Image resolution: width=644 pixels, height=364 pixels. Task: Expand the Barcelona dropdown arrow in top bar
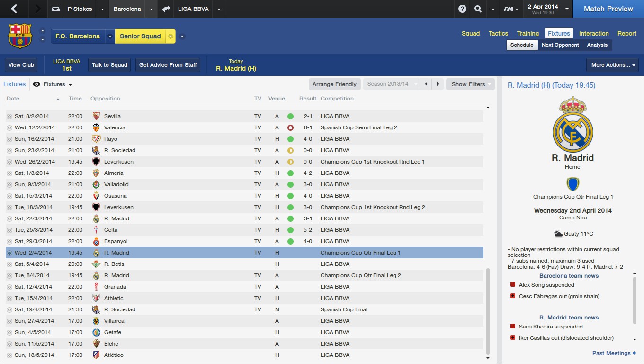151,9
